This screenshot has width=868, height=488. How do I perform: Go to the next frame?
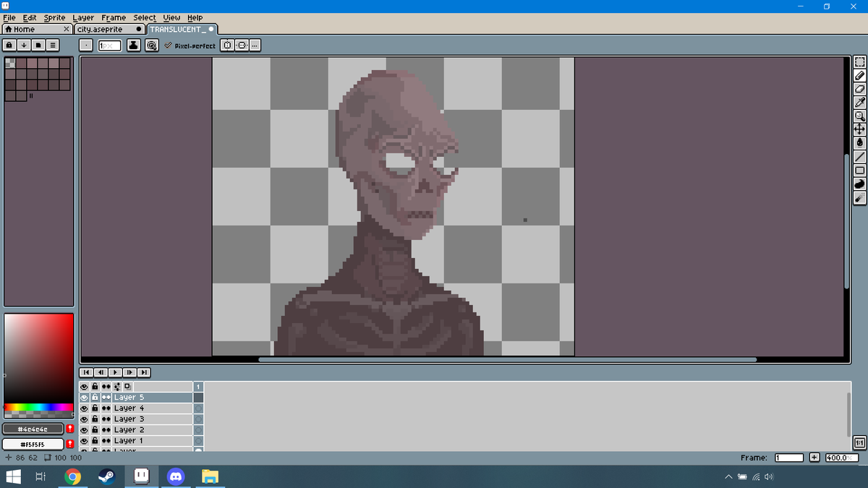coord(129,372)
